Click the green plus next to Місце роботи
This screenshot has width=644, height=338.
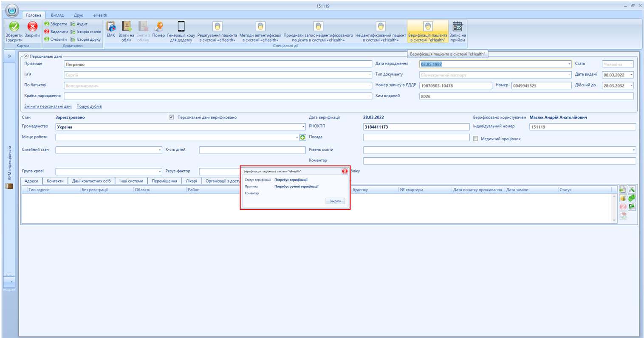(303, 138)
